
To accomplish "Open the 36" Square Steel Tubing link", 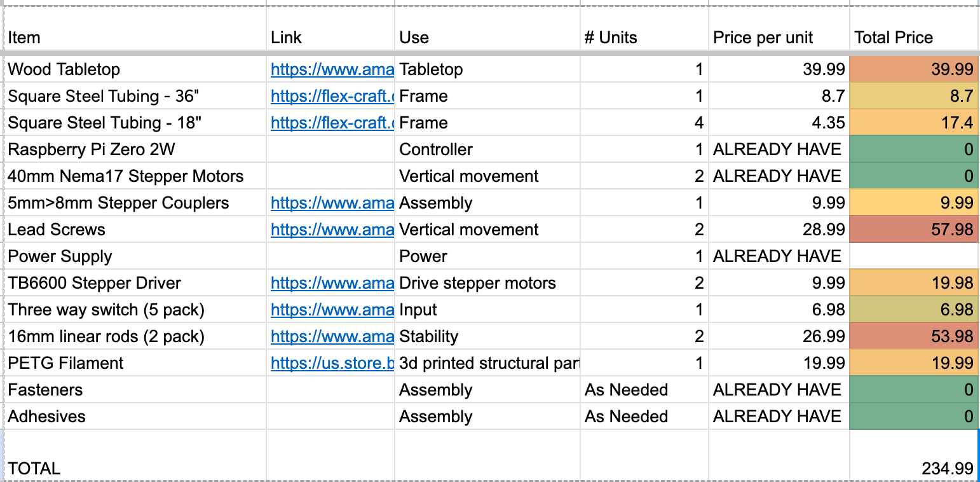I will point(332,96).
